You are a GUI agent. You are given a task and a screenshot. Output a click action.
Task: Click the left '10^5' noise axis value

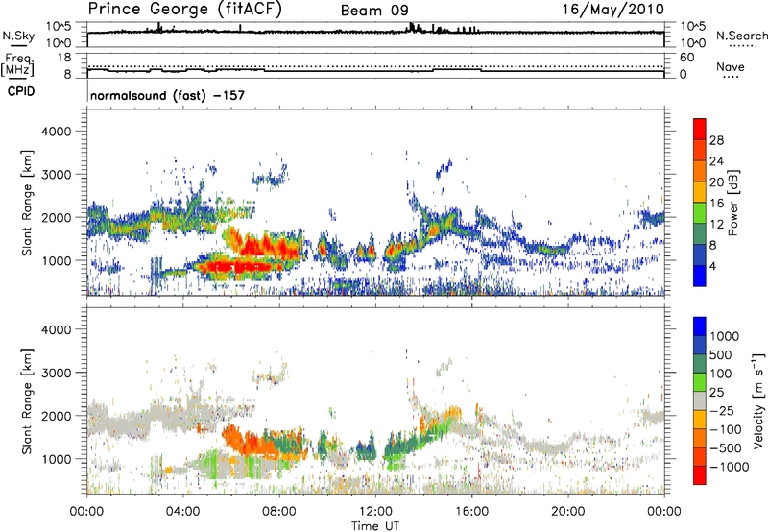click(59, 26)
